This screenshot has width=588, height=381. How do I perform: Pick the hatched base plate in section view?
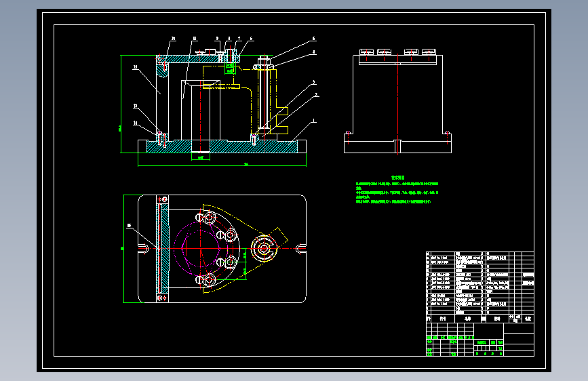(222, 146)
